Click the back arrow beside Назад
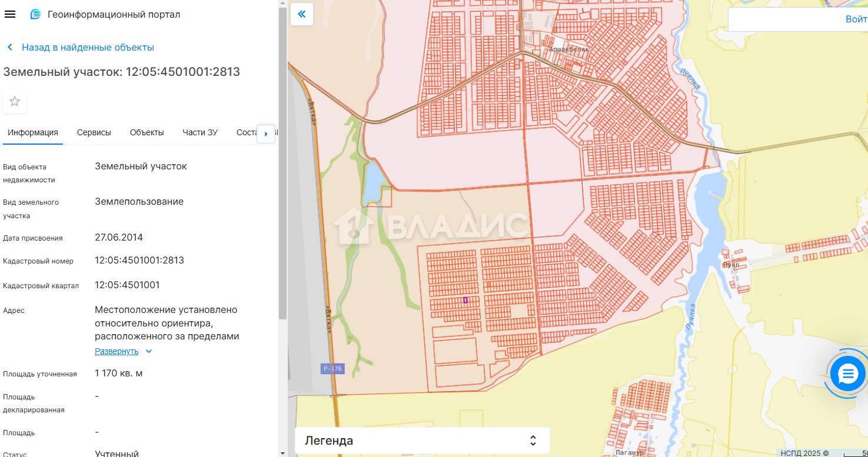 pos(10,47)
